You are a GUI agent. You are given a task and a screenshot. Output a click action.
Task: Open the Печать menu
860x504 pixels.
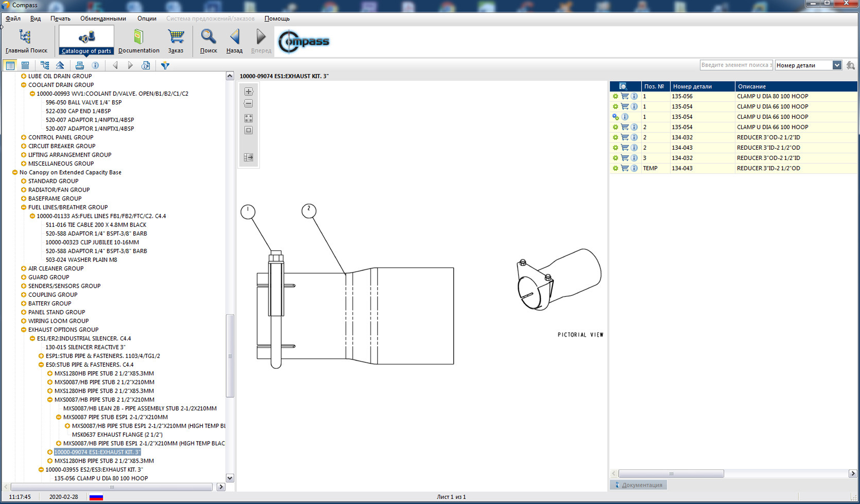pyautogui.click(x=60, y=18)
